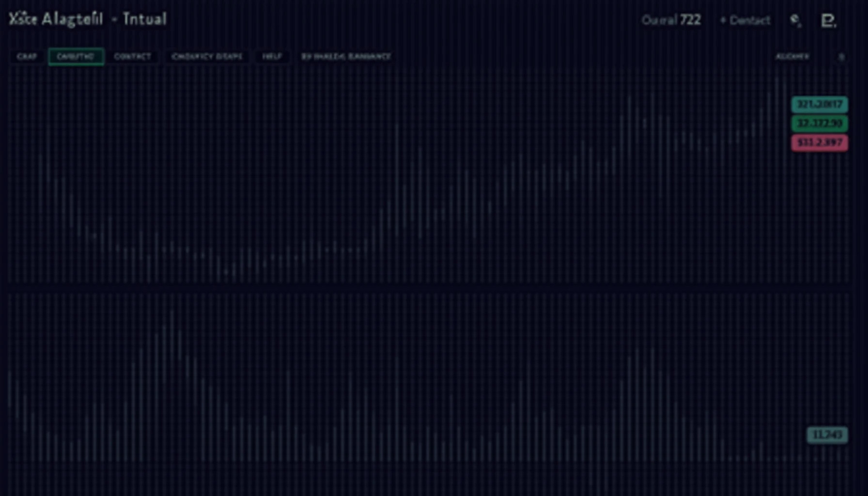Click the globe-like icon in header
Viewport: 868px width, 496px height.
point(795,20)
